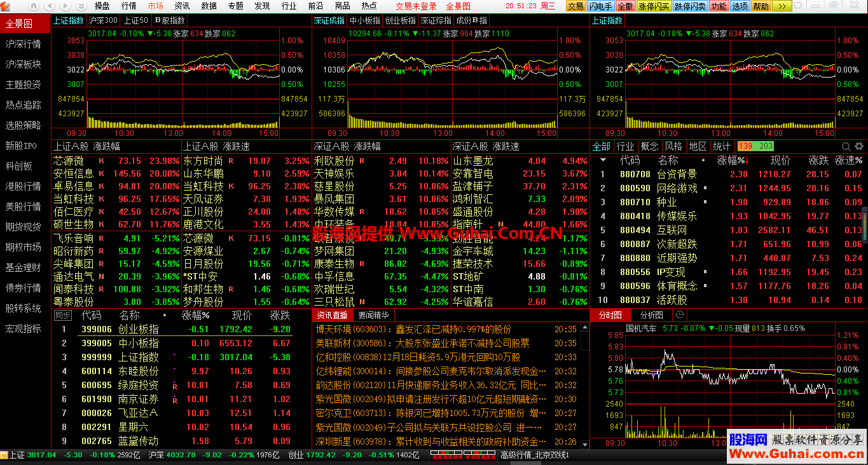Switch to the 要闻精华 news tab
868x465 pixels.
[x=374, y=315]
